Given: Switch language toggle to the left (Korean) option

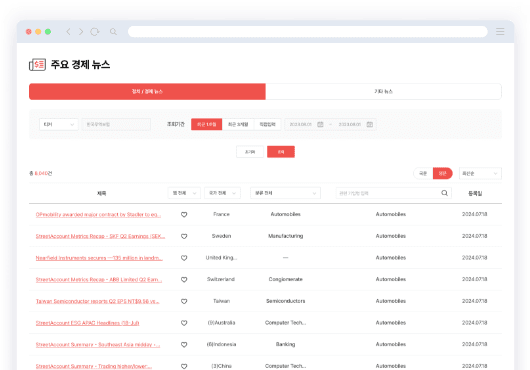Looking at the screenshot, I should (423, 173).
